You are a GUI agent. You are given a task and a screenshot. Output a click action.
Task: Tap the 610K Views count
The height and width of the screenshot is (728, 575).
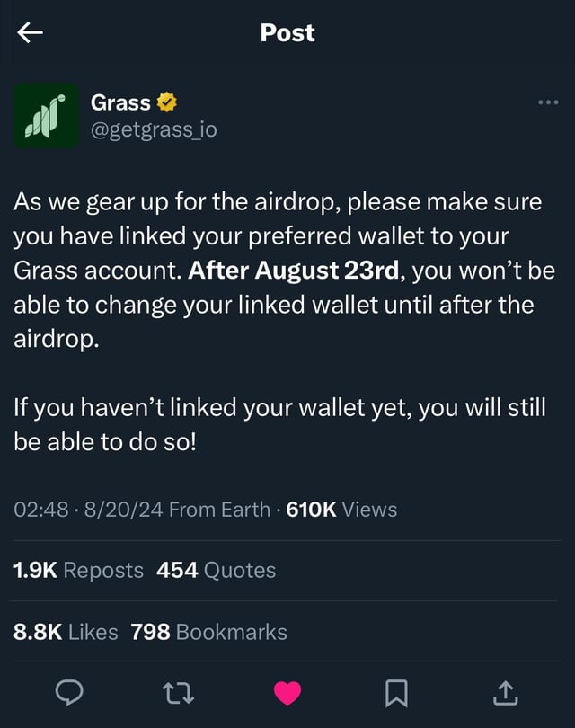point(341,510)
